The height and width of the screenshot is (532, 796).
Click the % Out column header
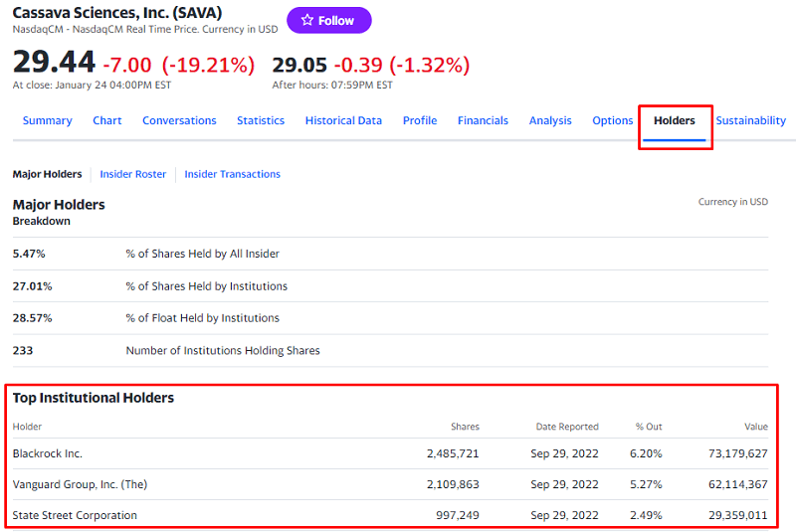click(649, 427)
